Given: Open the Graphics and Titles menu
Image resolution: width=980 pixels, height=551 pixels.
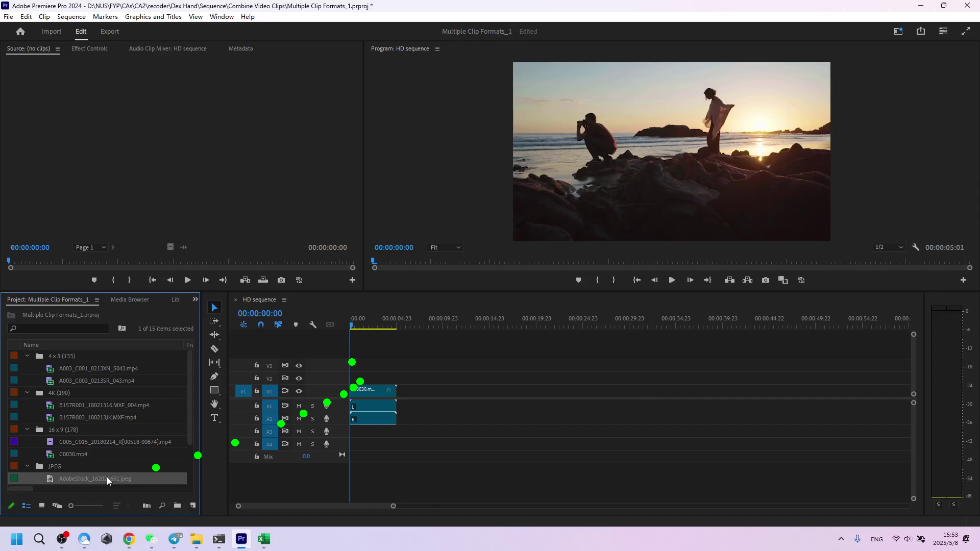Looking at the screenshot, I should pyautogui.click(x=153, y=16).
